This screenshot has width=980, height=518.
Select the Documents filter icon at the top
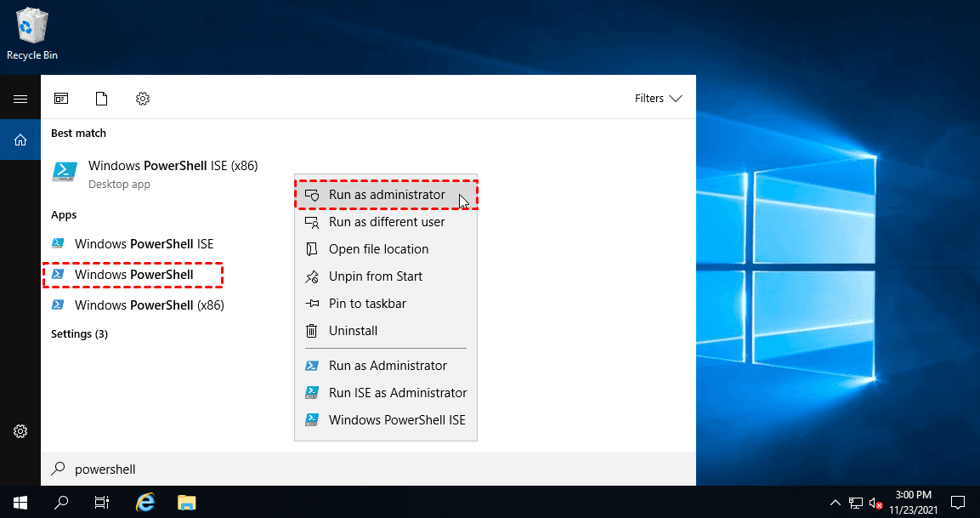click(101, 98)
